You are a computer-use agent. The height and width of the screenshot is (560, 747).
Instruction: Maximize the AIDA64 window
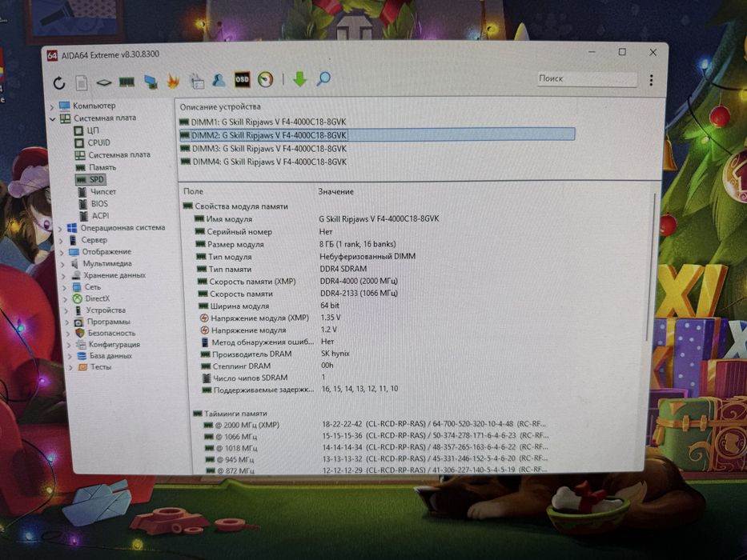[622, 52]
